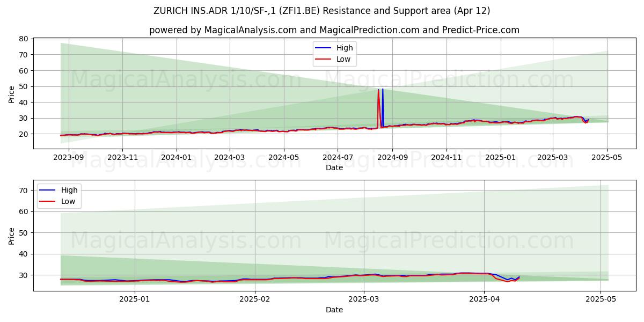Click the 2023-11 date tick label
Viewport: 644px width, 322px height.
(x=122, y=157)
